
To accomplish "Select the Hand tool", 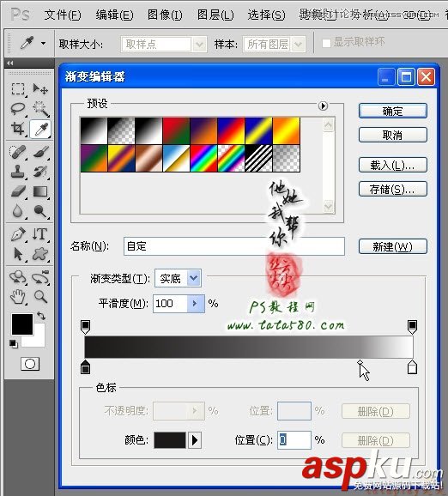I will [18, 297].
